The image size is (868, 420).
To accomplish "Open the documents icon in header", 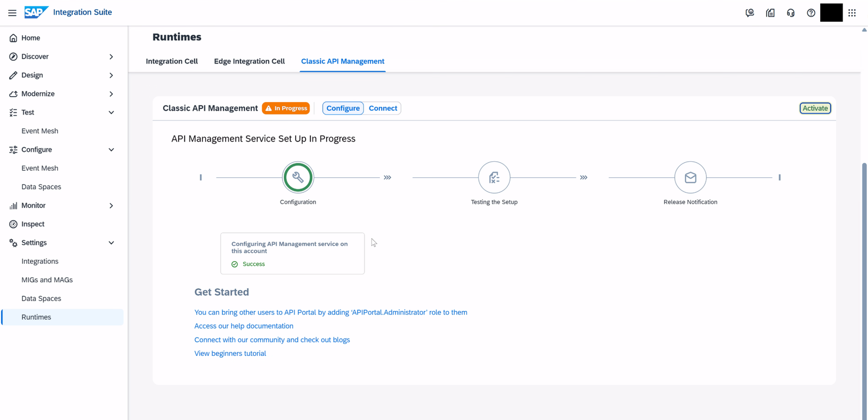I will click(x=770, y=13).
